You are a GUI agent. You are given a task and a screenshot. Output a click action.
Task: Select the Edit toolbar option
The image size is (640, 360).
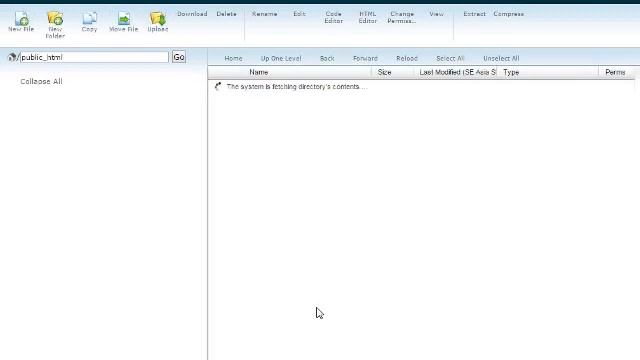pos(299,14)
